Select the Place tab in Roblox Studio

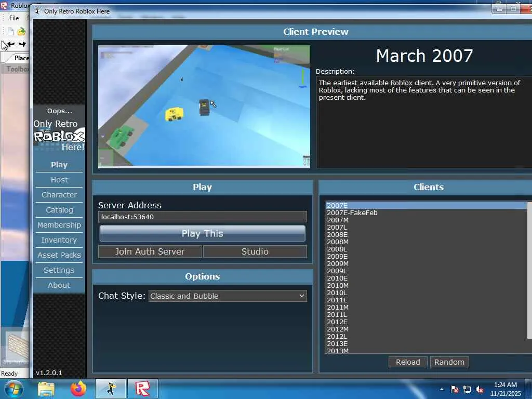tap(21, 58)
